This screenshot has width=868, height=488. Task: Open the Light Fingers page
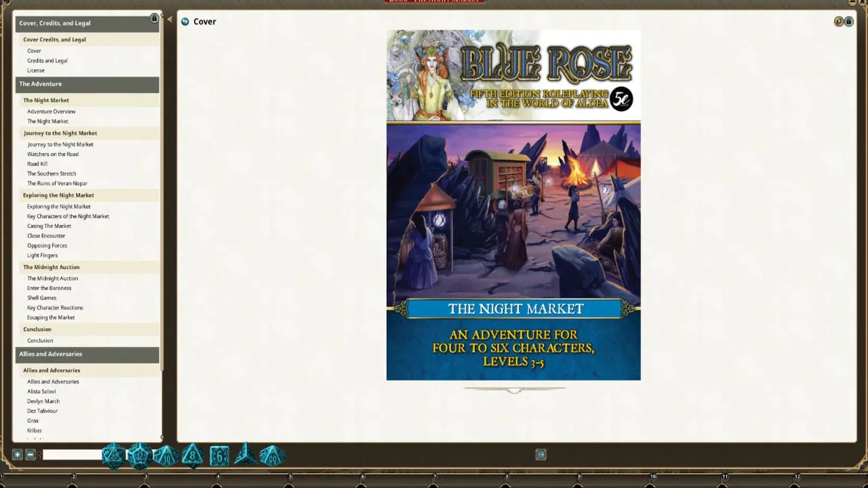[x=42, y=256]
